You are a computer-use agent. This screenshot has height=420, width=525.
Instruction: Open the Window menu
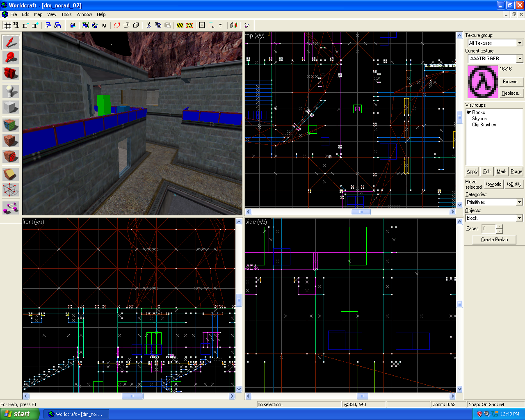tap(84, 14)
